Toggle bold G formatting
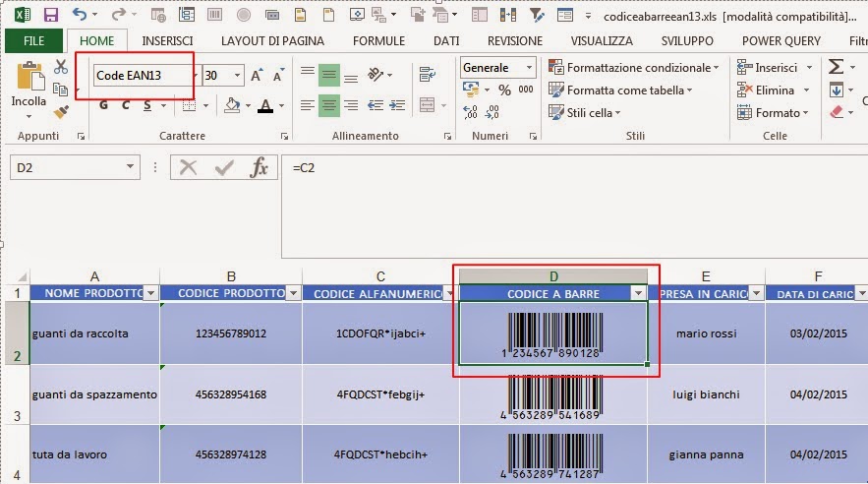Screen dimensions: 868x484 [x=103, y=105]
